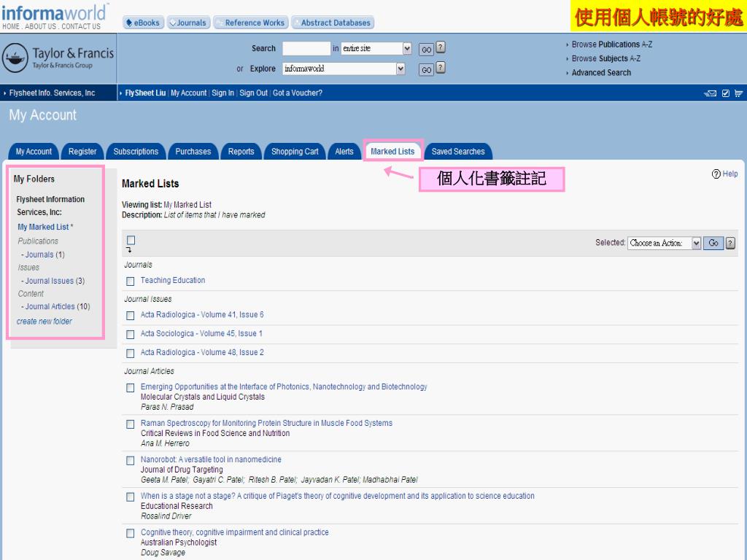Viewport: 747px width, 560px height.
Task: Click the Taylor & Francis logo
Action: [x=58, y=58]
